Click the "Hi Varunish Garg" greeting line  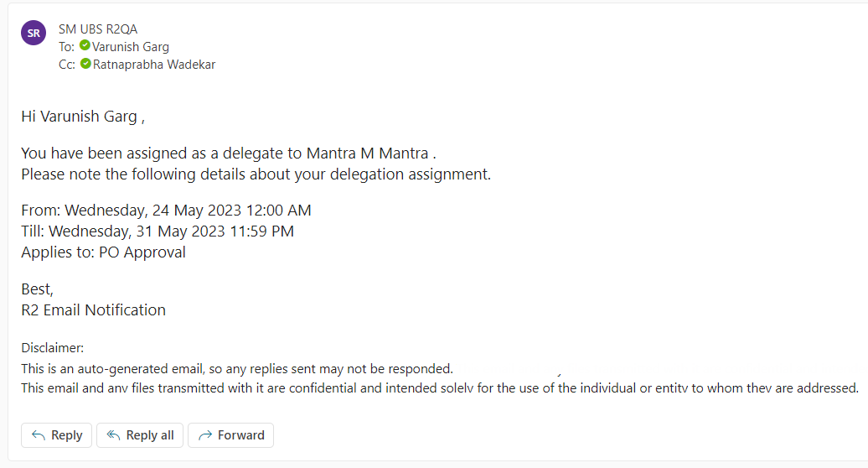point(83,117)
